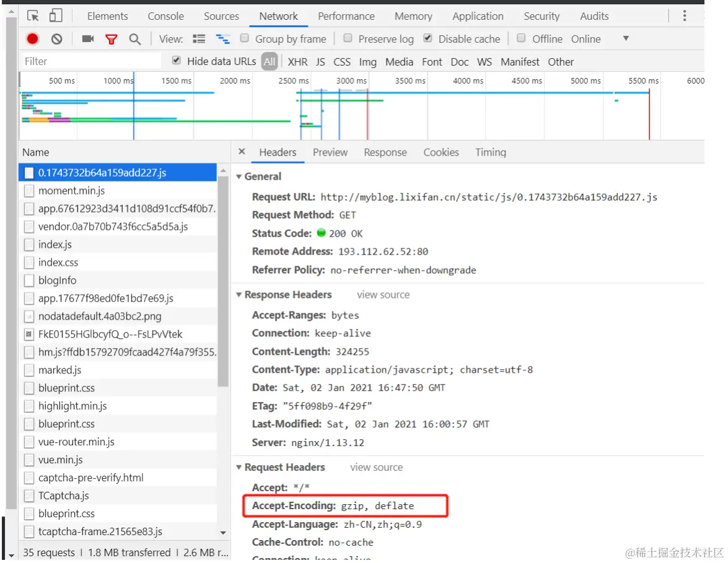This screenshot has width=728, height=563.
Task: Clear the network log icon
Action: 56,39
